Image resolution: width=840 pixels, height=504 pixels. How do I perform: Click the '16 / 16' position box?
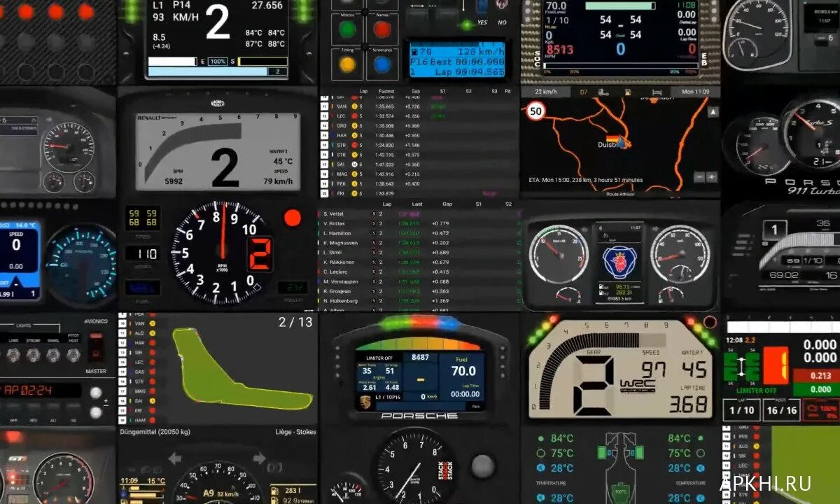point(781,410)
